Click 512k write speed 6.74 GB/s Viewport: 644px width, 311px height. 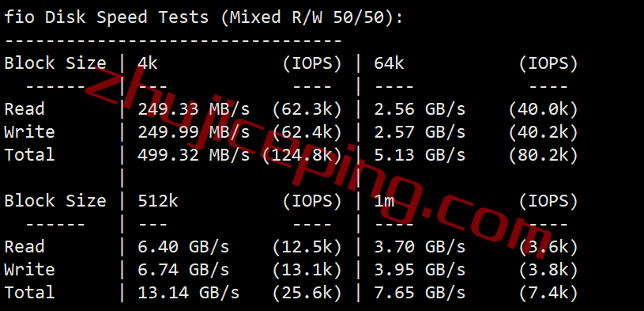pos(183,270)
